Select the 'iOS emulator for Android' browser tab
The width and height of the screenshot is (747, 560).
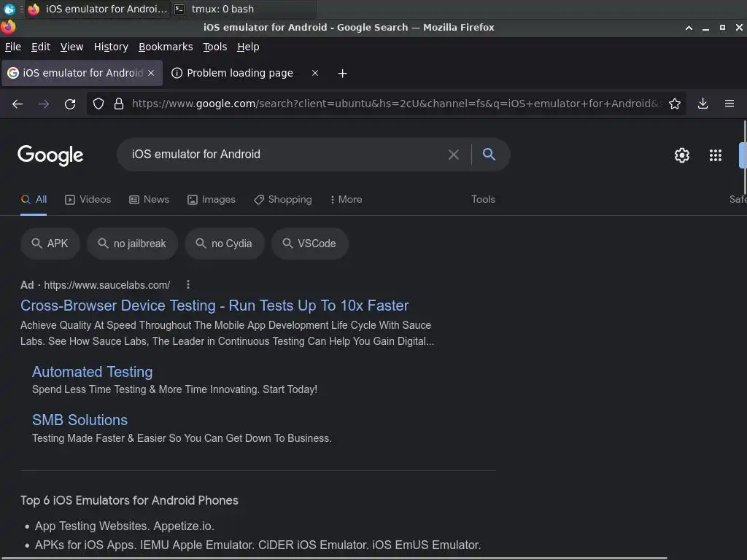click(82, 73)
